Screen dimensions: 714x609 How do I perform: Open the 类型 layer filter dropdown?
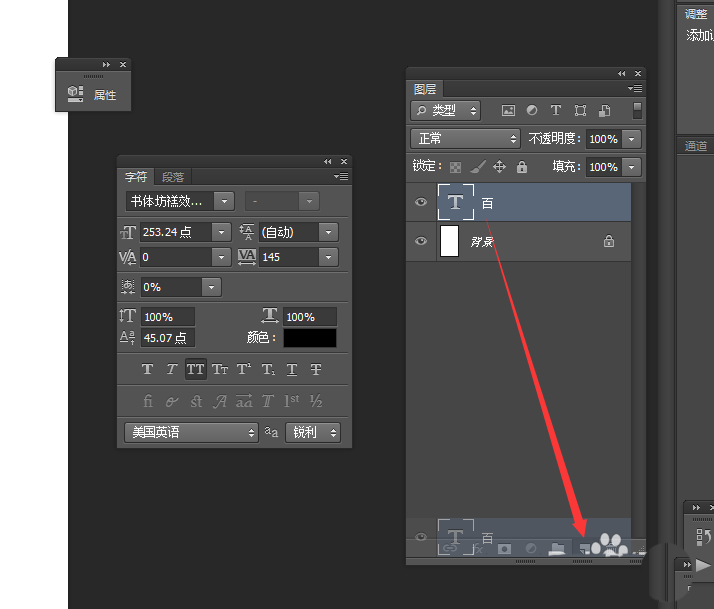pos(446,110)
